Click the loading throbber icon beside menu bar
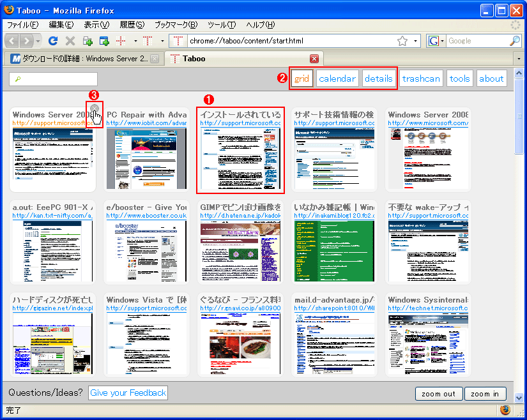Screen dimensions: 527x420 [x=515, y=25]
